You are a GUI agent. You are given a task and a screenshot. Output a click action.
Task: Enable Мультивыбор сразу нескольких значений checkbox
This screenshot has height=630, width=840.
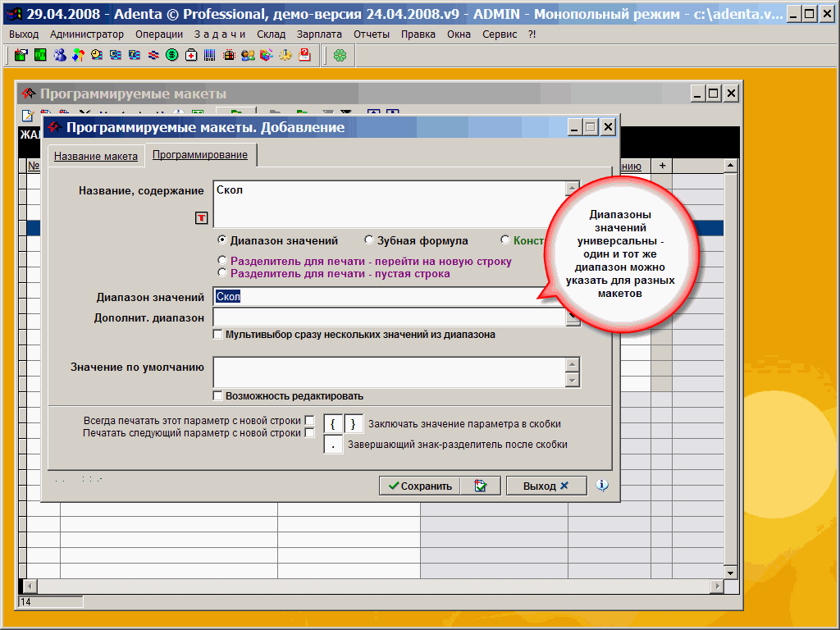click(x=217, y=335)
